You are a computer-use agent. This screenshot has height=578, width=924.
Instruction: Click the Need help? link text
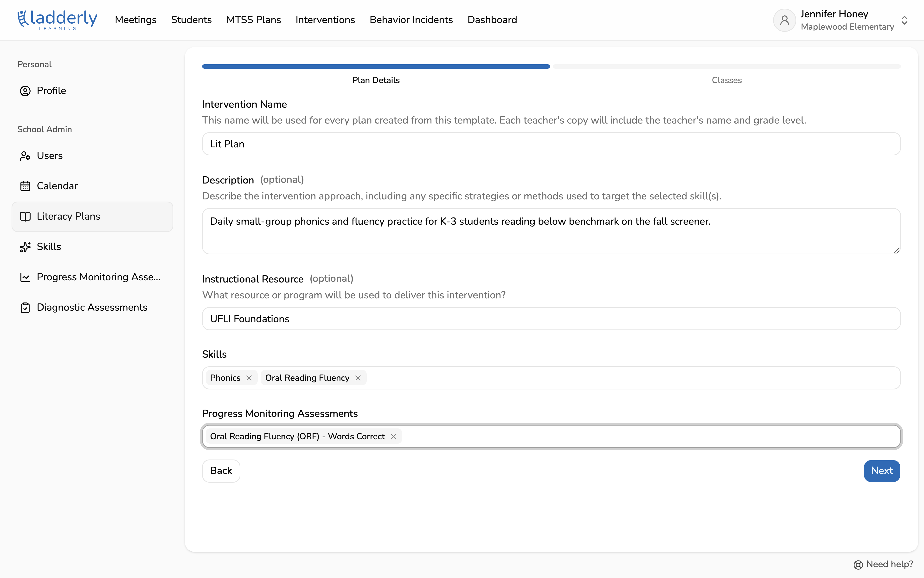tap(890, 564)
